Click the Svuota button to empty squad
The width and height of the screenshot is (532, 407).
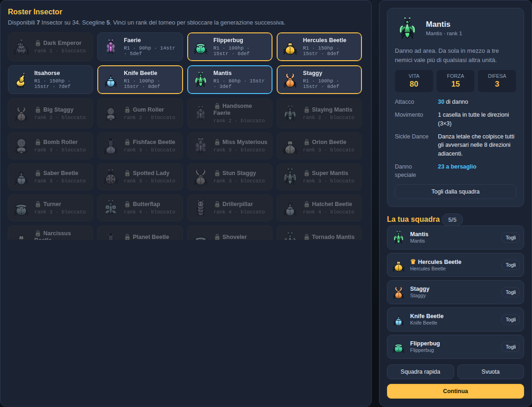(x=491, y=372)
